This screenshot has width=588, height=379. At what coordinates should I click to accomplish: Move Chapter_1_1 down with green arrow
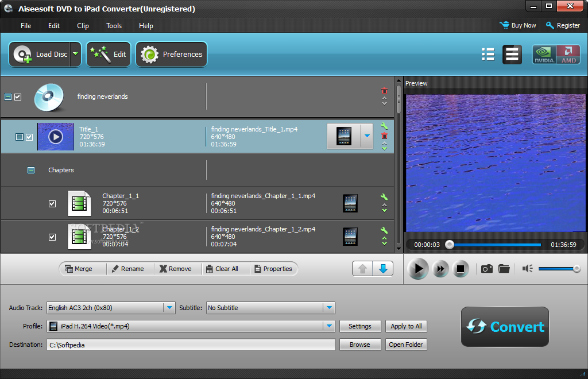tap(384, 210)
